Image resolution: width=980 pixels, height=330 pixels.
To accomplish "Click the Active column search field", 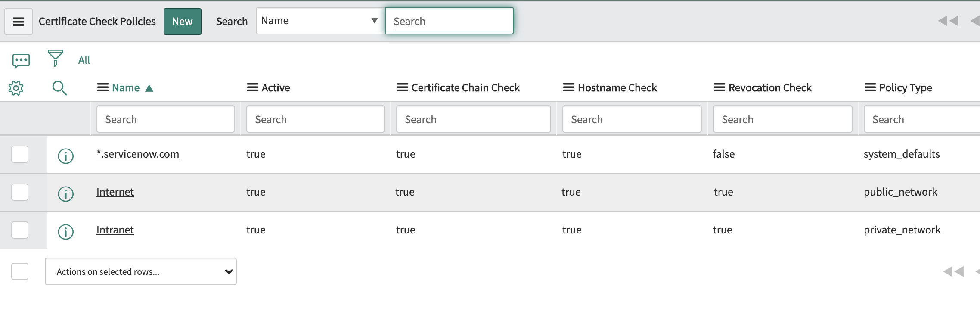I will (316, 119).
